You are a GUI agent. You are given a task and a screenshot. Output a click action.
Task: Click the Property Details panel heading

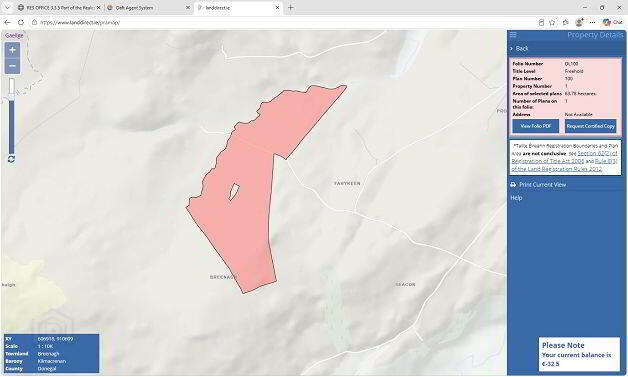pyautogui.click(x=595, y=35)
